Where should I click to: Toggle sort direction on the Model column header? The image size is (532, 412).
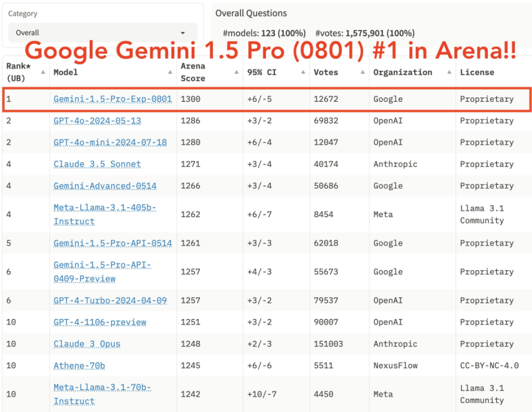(x=170, y=71)
